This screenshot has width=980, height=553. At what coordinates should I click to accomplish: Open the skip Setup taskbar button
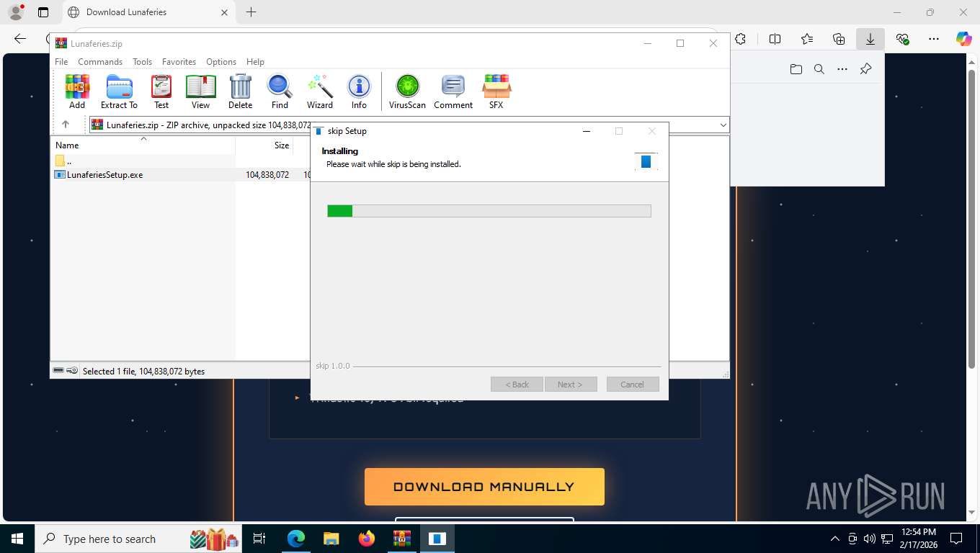coord(437,539)
